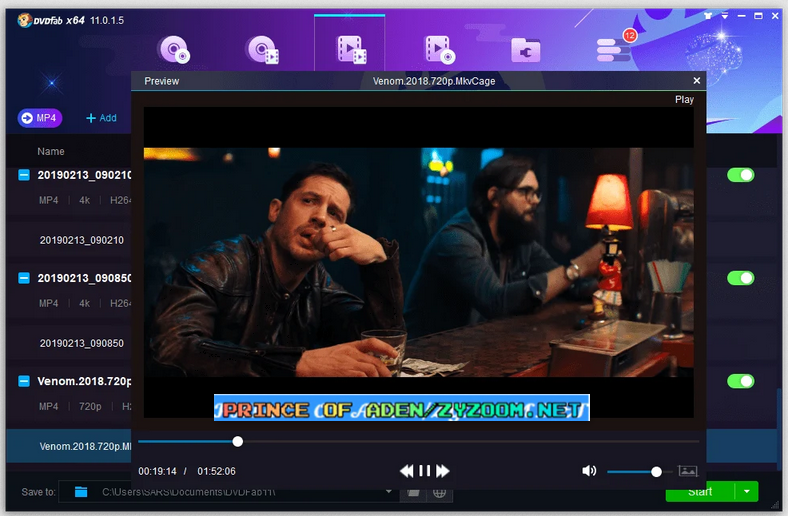Open the Save to path dropdown
The width and height of the screenshot is (788, 516).
pos(388,491)
